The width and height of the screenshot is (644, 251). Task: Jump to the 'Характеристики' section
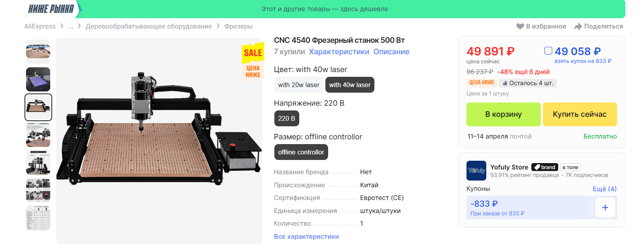point(339,52)
